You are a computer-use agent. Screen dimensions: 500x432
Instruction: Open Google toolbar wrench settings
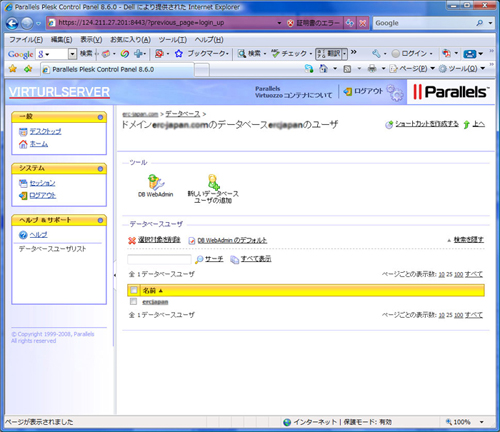[x=376, y=53]
